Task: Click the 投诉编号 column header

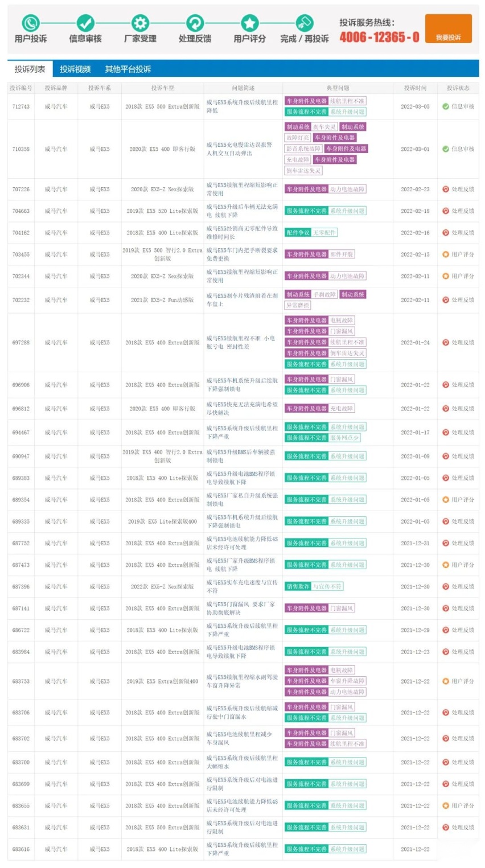Action: (x=21, y=88)
